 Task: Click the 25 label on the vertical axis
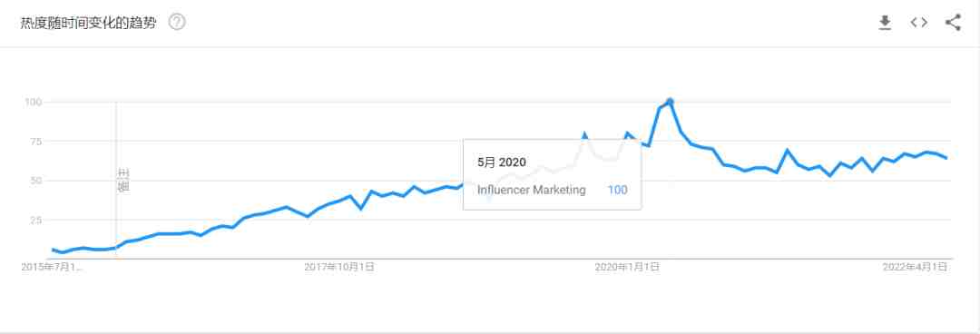[35, 221]
